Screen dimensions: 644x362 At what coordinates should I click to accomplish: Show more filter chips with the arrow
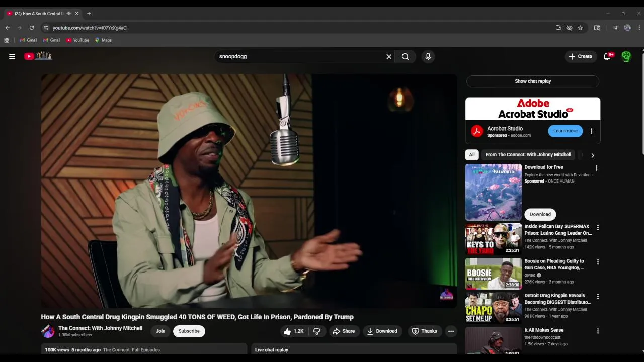pyautogui.click(x=592, y=155)
